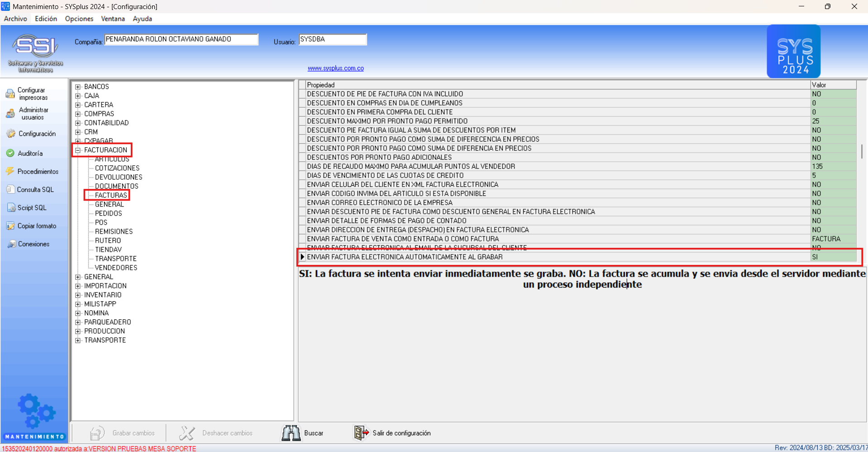Click the Configurar impresoras printer icon
Screen dimensions: 868x452
click(x=10, y=94)
